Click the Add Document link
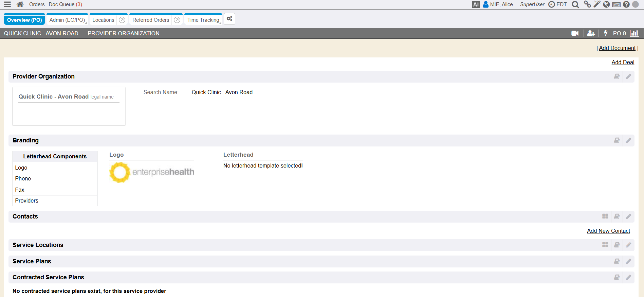This screenshot has height=297, width=644. click(617, 48)
